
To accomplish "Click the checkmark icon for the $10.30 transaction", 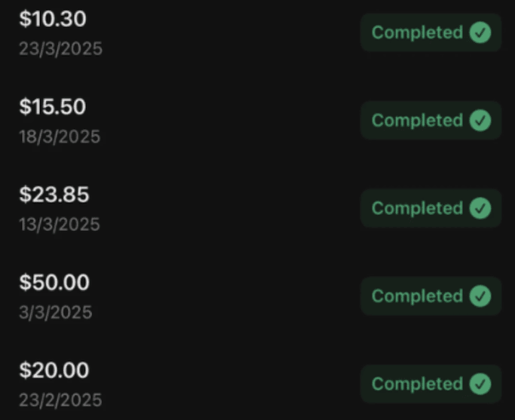I will (x=480, y=32).
